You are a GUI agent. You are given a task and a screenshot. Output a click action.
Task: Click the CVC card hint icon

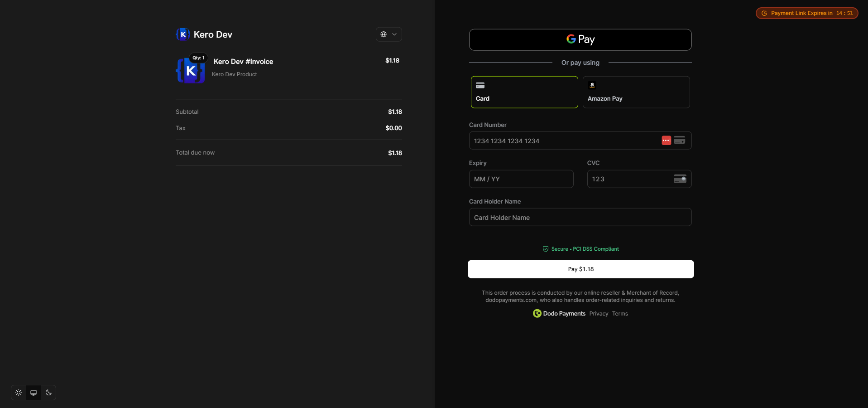tap(680, 179)
